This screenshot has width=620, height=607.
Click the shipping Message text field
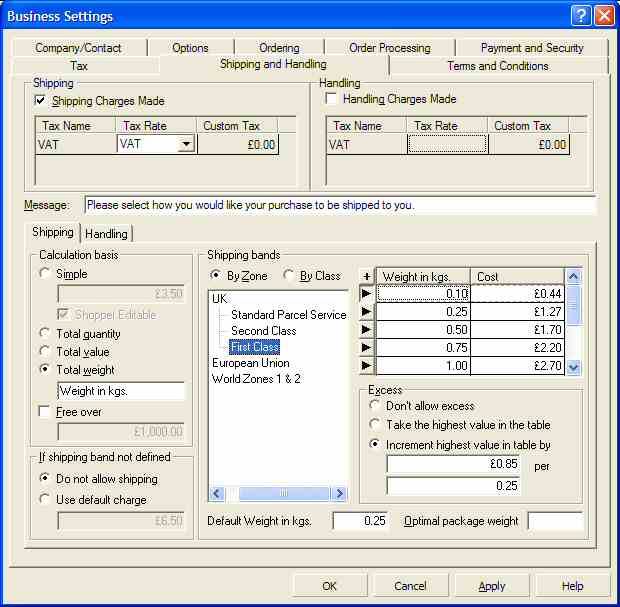tap(340, 205)
